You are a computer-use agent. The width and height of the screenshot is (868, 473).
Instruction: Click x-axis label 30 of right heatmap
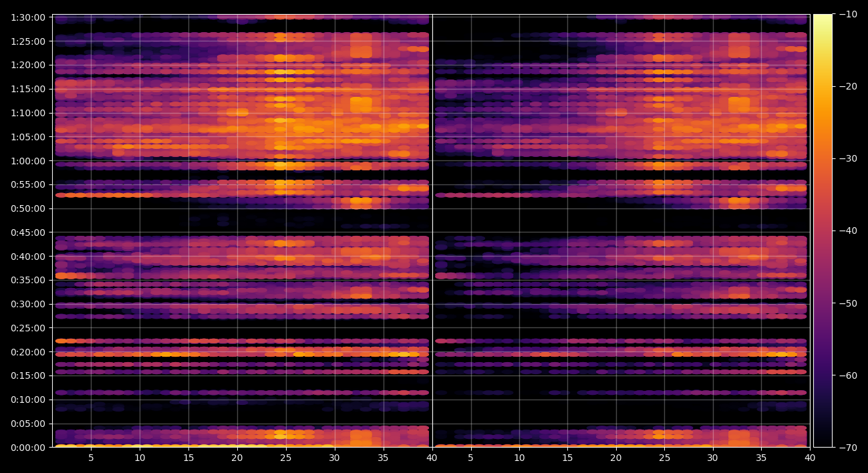pos(713,458)
